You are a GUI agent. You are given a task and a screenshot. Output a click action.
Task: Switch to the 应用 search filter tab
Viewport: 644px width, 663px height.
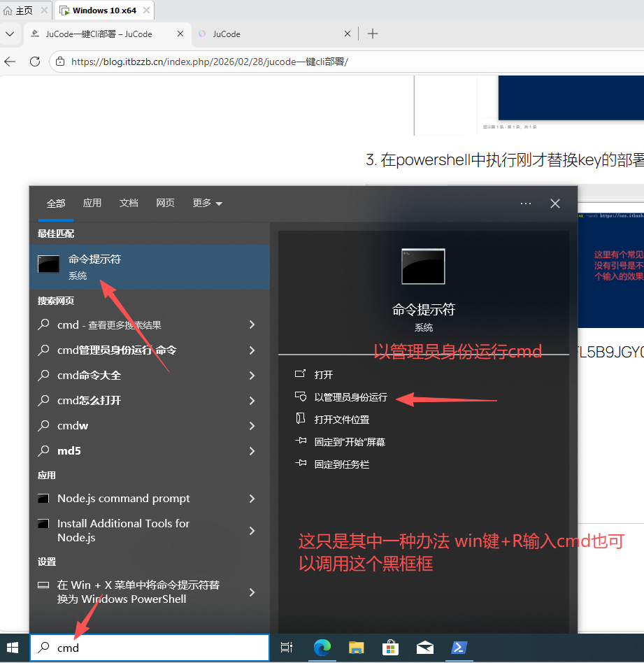pos(92,204)
